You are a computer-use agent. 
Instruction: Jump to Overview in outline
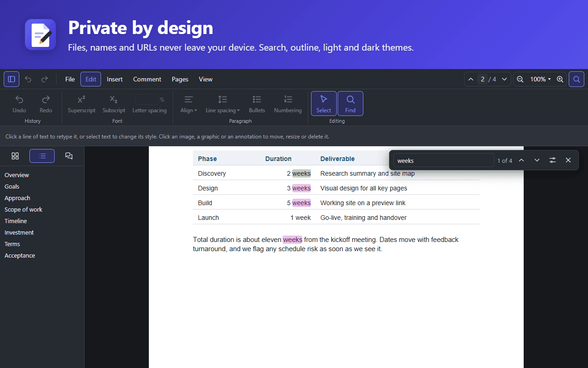click(x=17, y=175)
